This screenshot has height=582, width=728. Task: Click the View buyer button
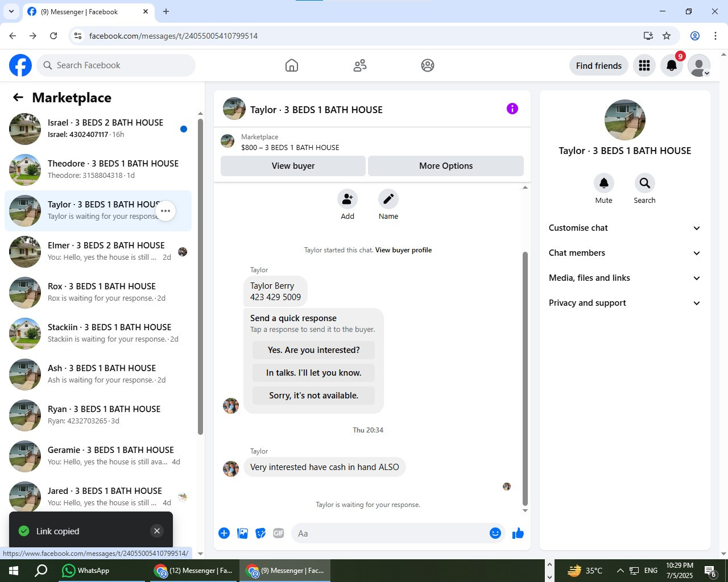pyautogui.click(x=293, y=166)
